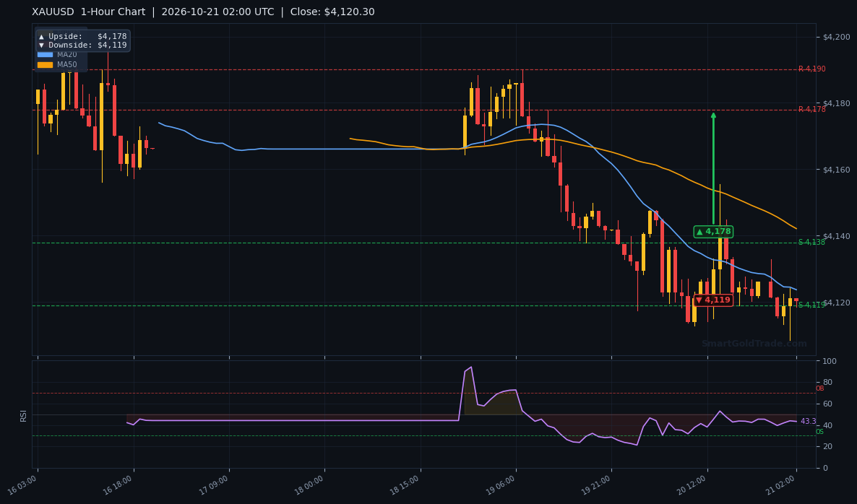The image size is (857, 504).
Task: Click the $4,160 price axis label
Action: 836,170
